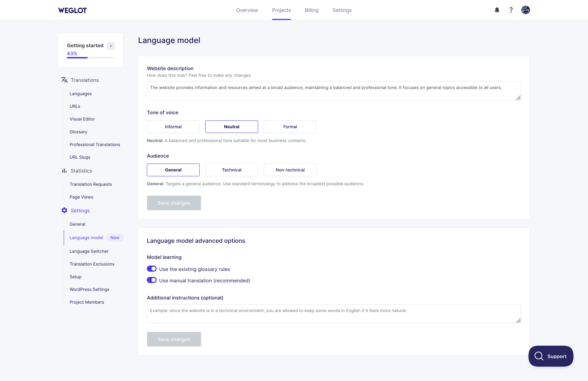Disable 'Use the existing glossary rules'
The height and width of the screenshot is (381, 588).
coord(152,269)
